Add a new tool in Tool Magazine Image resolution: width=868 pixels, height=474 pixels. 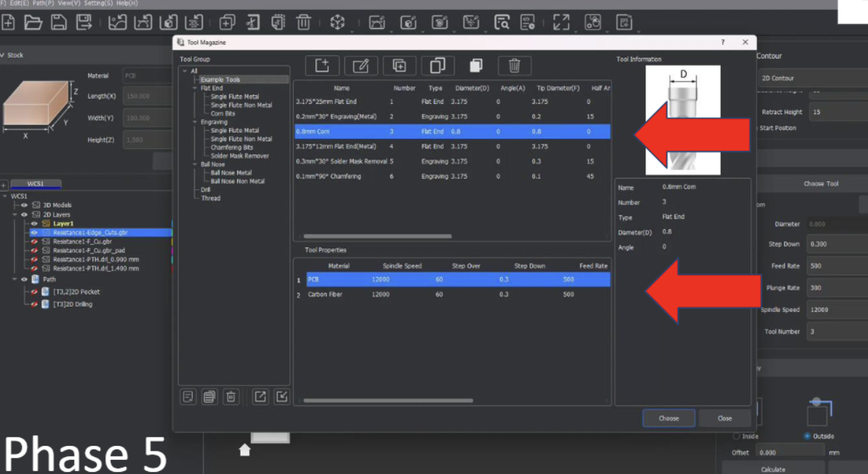tap(323, 66)
